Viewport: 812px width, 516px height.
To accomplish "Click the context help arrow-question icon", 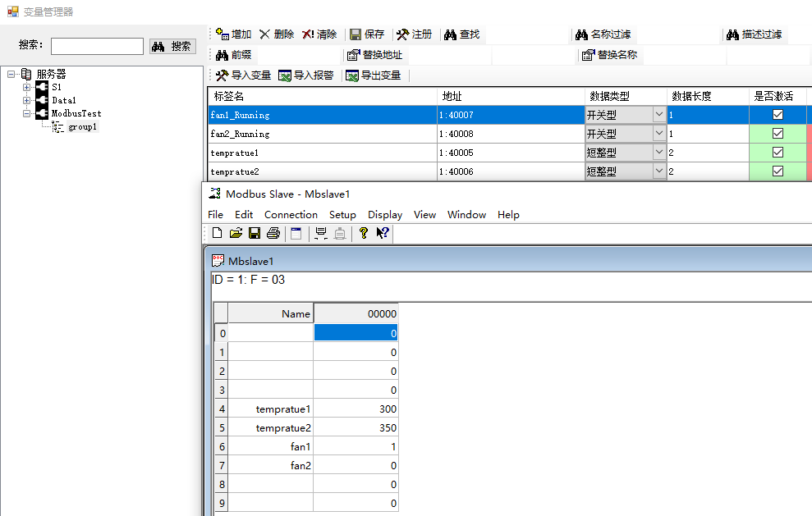I will tap(382, 233).
